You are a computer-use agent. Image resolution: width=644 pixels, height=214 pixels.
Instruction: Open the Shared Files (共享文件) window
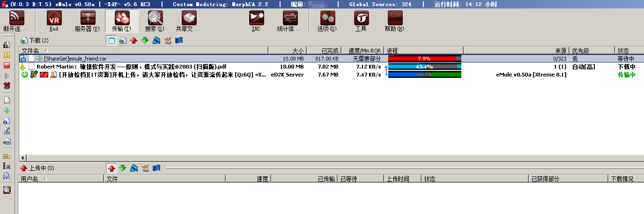coord(189,21)
